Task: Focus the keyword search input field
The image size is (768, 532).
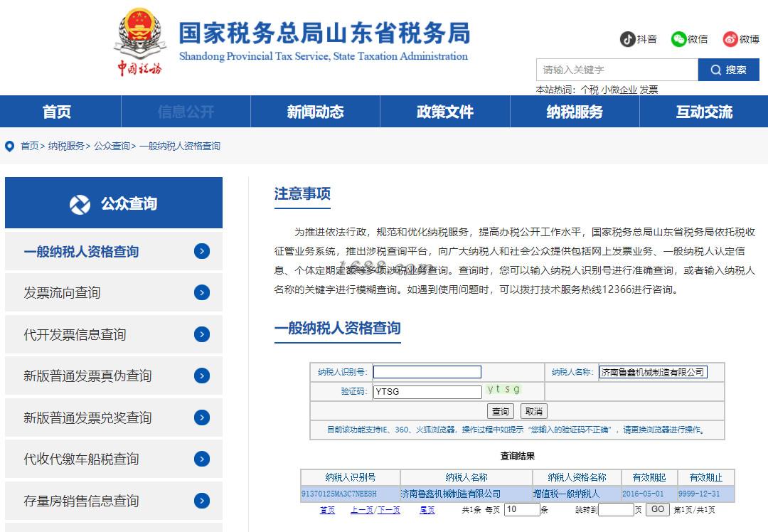Action: click(617, 70)
